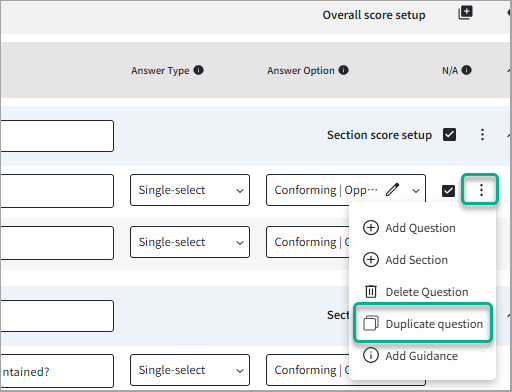The width and height of the screenshot is (512, 392).
Task: Open the highlighted three-dot question menu
Action: tap(481, 190)
